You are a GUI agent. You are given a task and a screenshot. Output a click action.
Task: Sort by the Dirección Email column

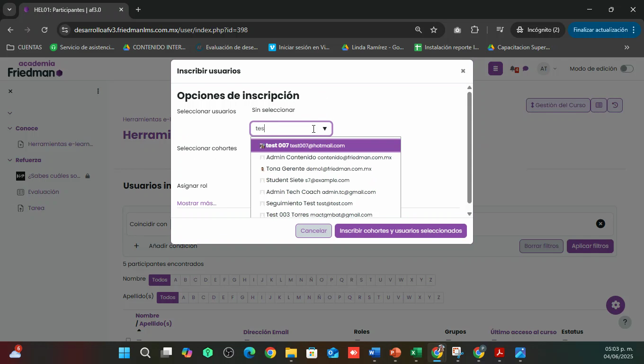pyautogui.click(x=266, y=332)
